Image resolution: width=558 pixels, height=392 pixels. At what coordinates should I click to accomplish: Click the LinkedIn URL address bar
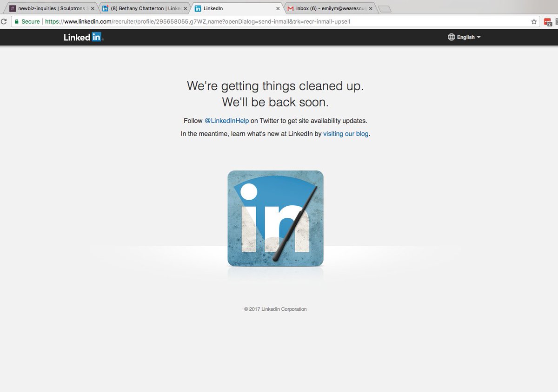274,21
